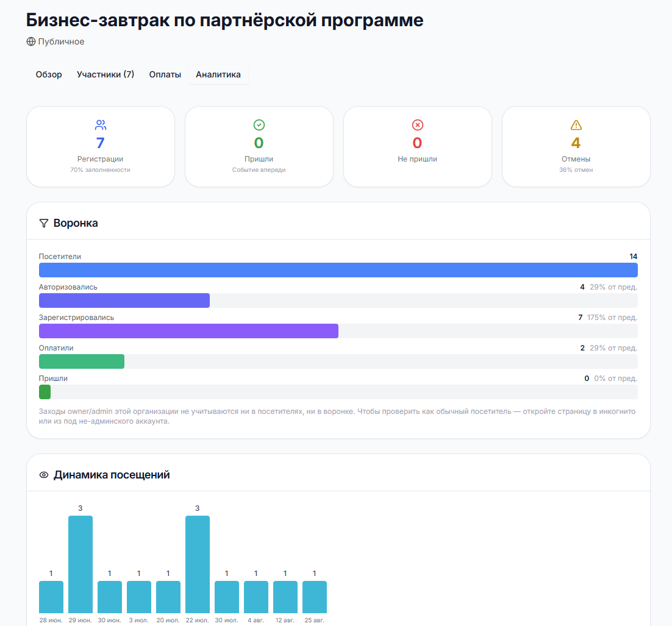Click the Зарегистрировались purple bar

point(188,331)
